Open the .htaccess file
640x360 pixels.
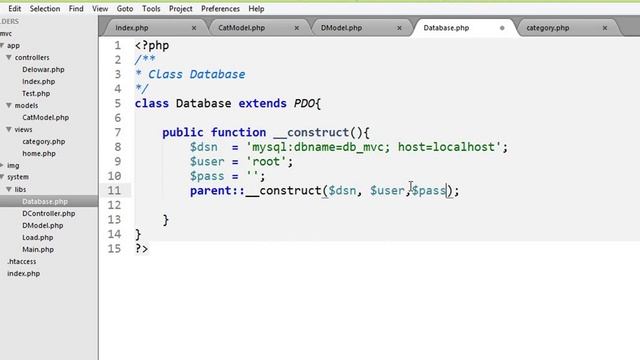pos(22,262)
